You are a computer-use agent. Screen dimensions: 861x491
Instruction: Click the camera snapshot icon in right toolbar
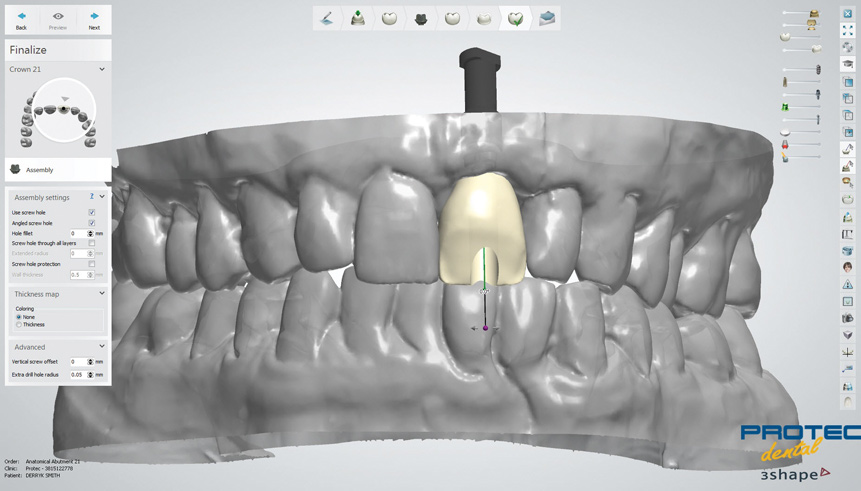click(x=848, y=318)
